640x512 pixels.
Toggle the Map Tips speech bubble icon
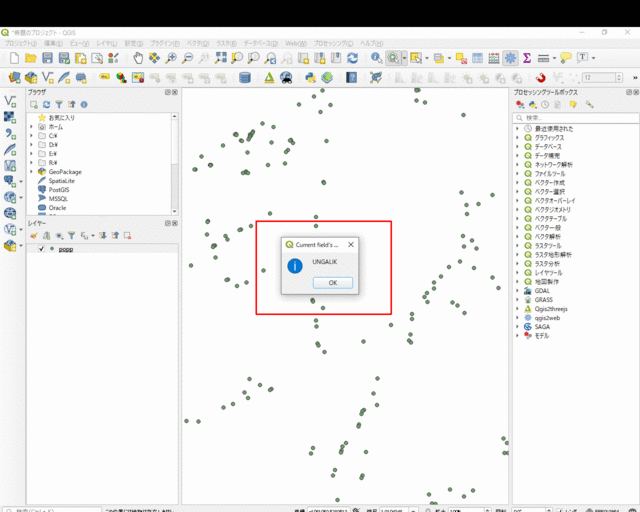point(566,58)
